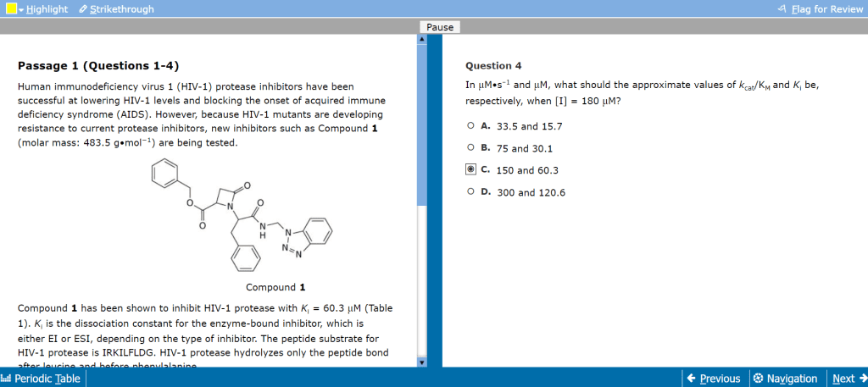The image size is (868, 387).
Task: Expand the Highlight color dropdown arrow
Action: (x=20, y=9)
